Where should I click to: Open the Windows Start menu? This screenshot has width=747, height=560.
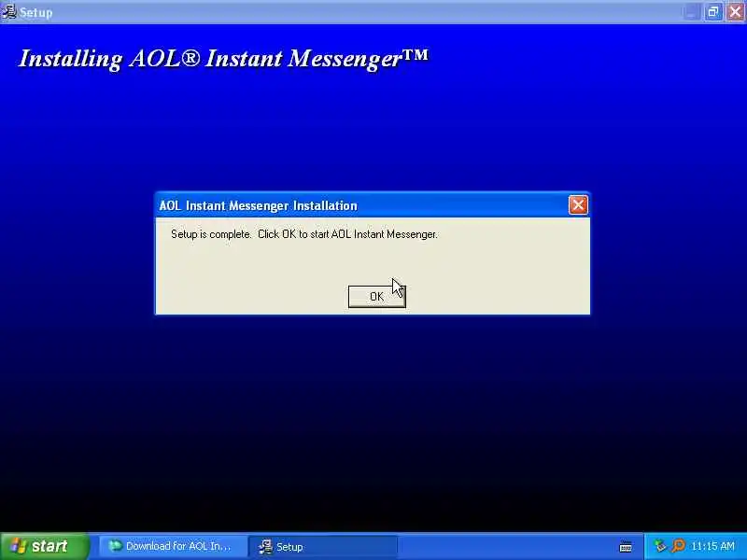44,546
